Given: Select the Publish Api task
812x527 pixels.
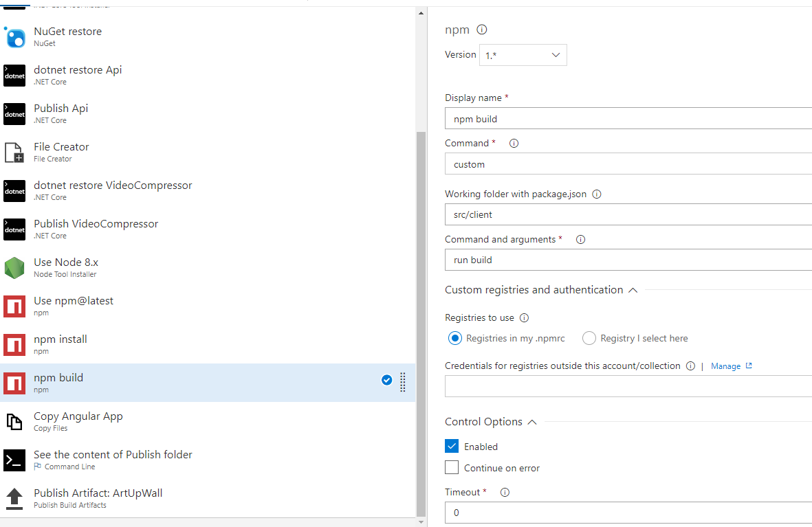Looking at the screenshot, I should pos(207,114).
